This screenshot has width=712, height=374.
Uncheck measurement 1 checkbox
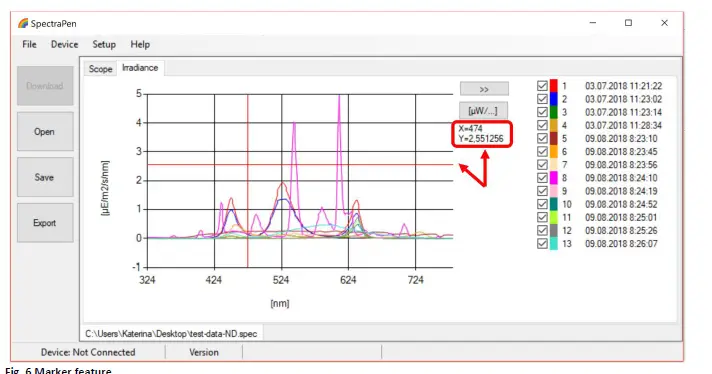coord(542,86)
